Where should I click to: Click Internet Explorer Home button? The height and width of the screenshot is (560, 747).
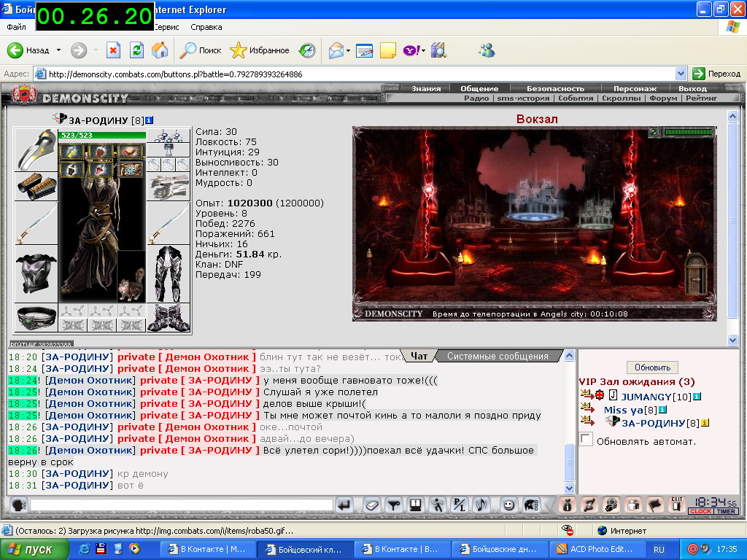[x=160, y=50]
